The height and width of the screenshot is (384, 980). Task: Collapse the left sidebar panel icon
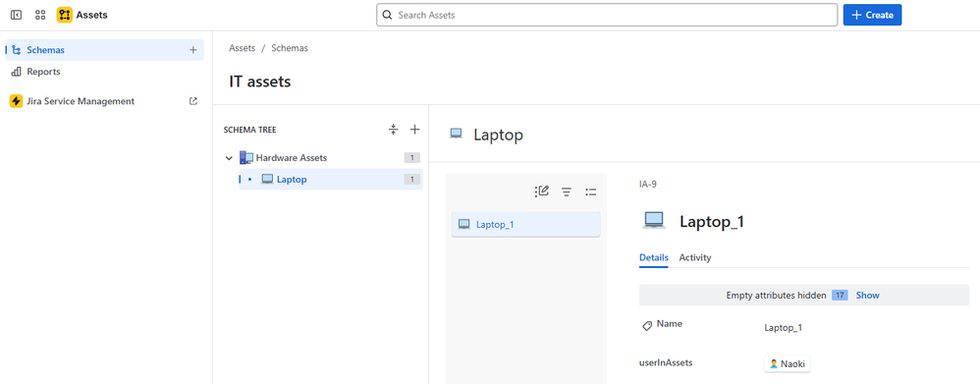tap(17, 15)
